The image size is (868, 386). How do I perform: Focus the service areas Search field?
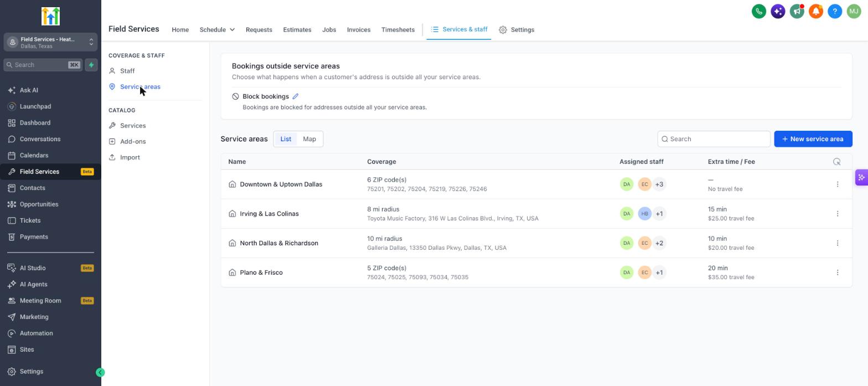tap(714, 139)
